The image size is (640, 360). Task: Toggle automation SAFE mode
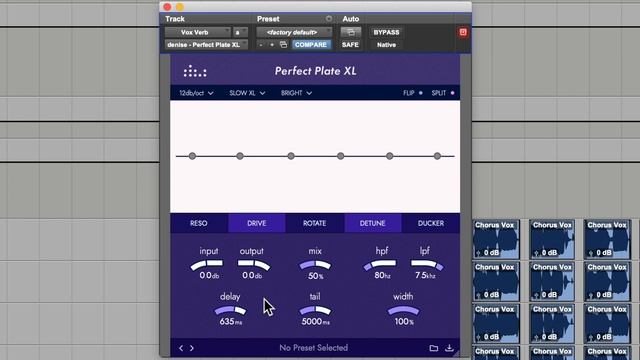[x=350, y=44]
